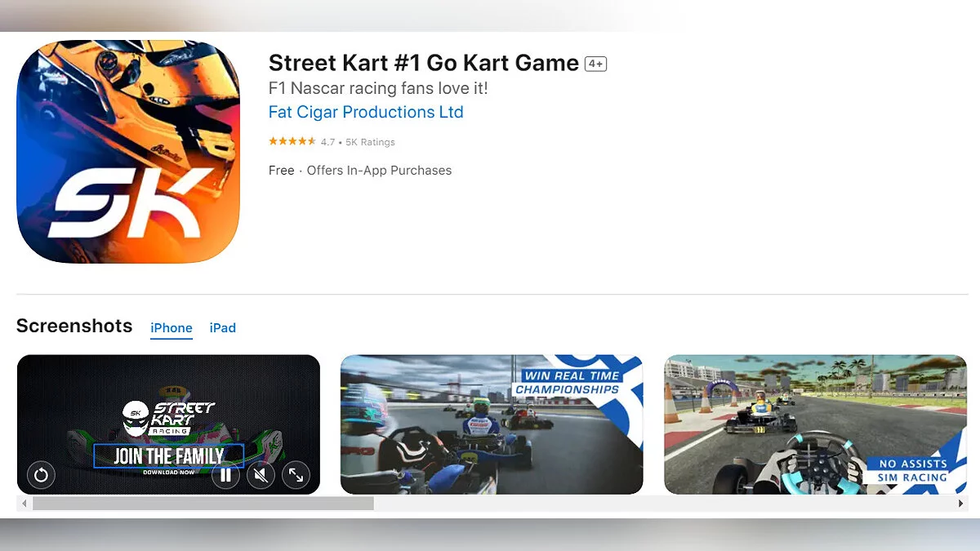Viewport: 980px width, 551px height.
Task: Pause the preview video
Action: [225, 474]
